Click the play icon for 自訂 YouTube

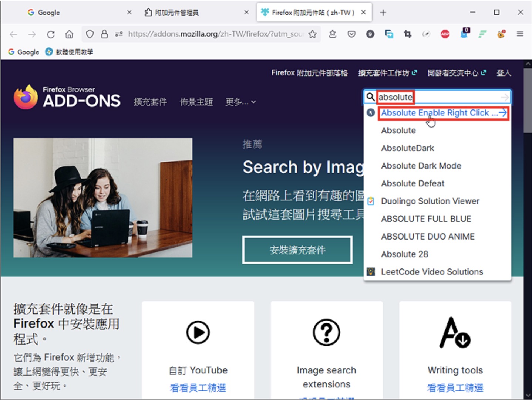[x=198, y=332]
